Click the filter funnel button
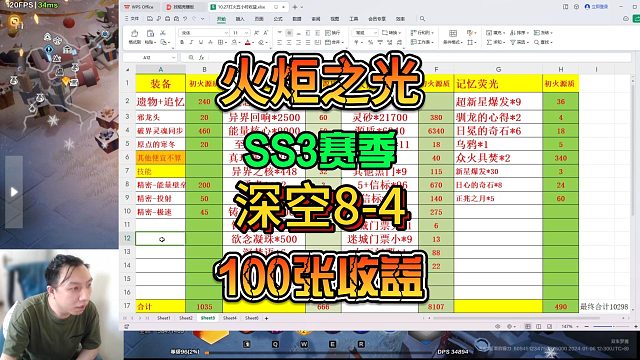Screen dimensions: 640x360 coord(519,42)
